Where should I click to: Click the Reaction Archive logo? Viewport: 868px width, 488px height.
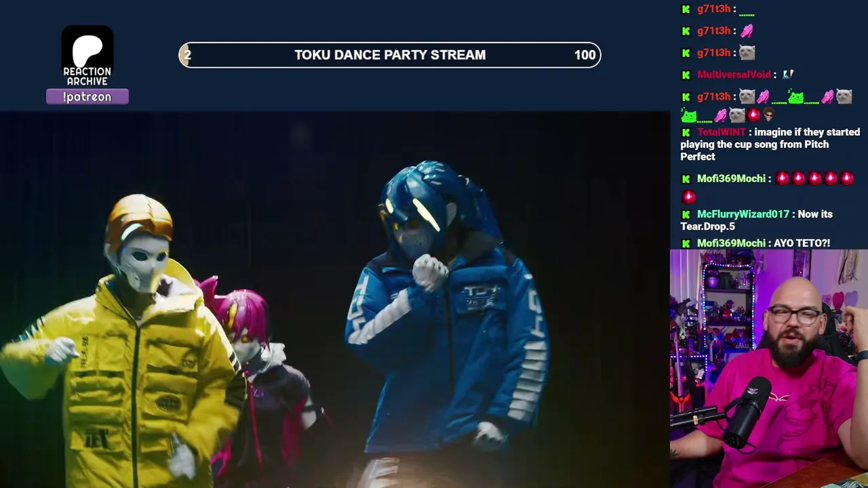click(87, 56)
